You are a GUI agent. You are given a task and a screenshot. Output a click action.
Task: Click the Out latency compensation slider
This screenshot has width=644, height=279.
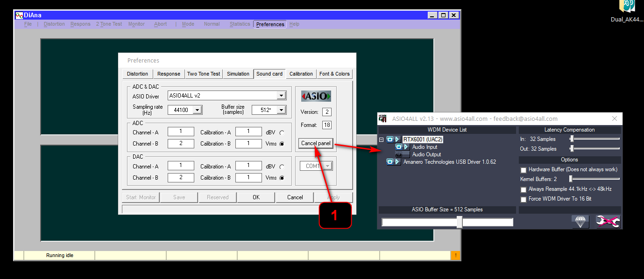[x=594, y=149]
